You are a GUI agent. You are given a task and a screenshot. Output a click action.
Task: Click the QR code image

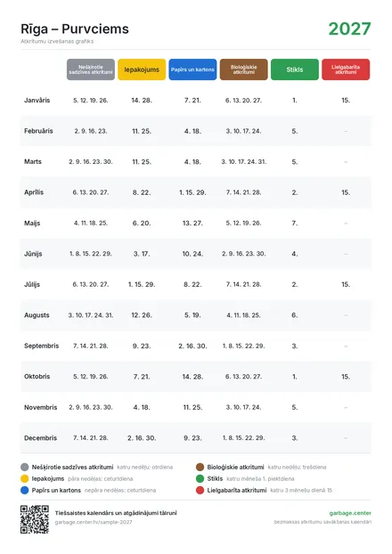(34, 519)
